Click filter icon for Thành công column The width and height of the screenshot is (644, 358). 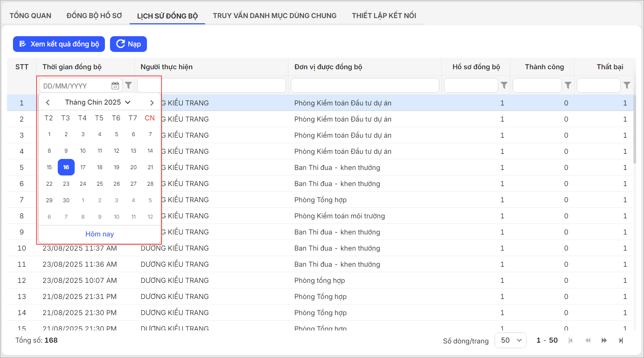pos(568,85)
